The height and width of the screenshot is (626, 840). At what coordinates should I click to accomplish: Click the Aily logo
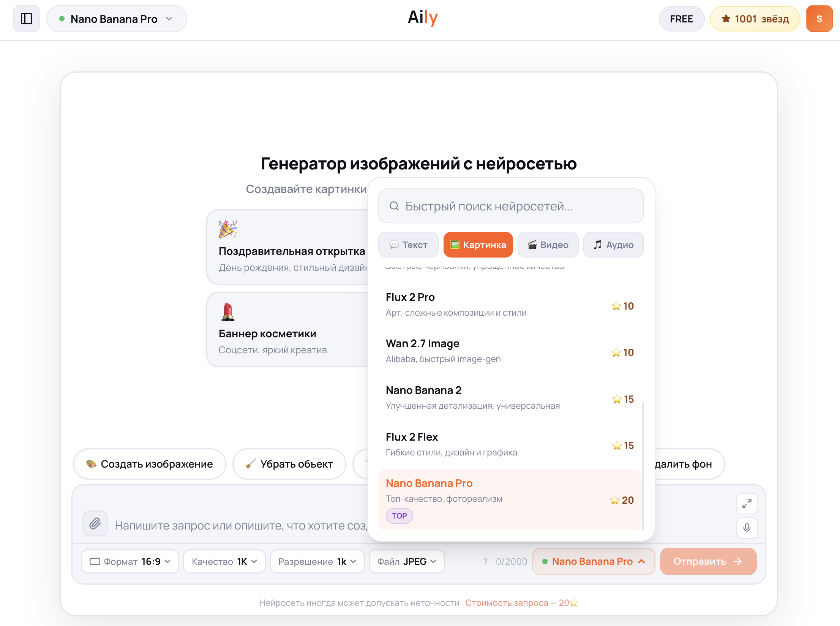click(x=423, y=17)
